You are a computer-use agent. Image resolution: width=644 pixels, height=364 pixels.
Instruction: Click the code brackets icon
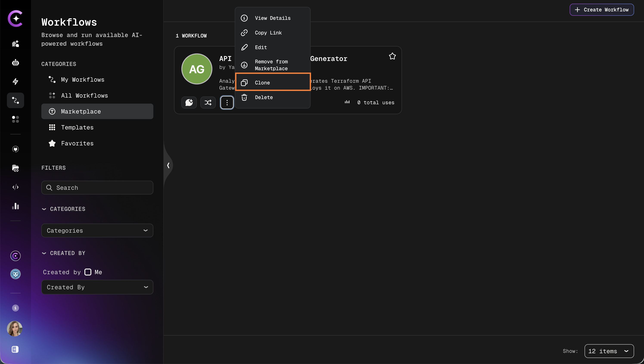click(x=16, y=187)
